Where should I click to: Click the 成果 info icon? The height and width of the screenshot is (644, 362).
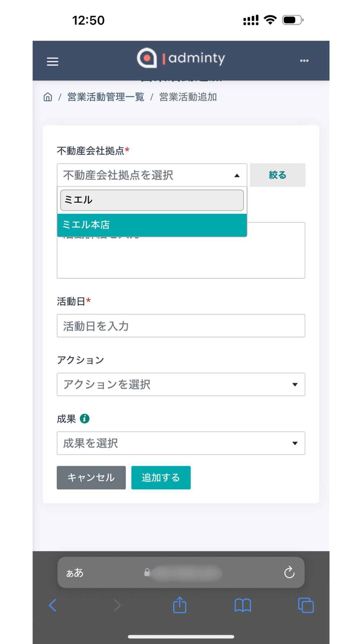coord(84,419)
